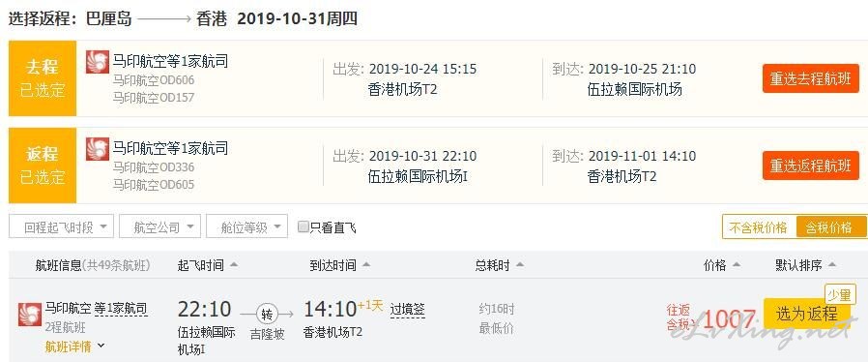Image resolution: width=868 pixels, height=362 pixels.
Task: Switch to 含税价格 display
Action: tap(830, 227)
